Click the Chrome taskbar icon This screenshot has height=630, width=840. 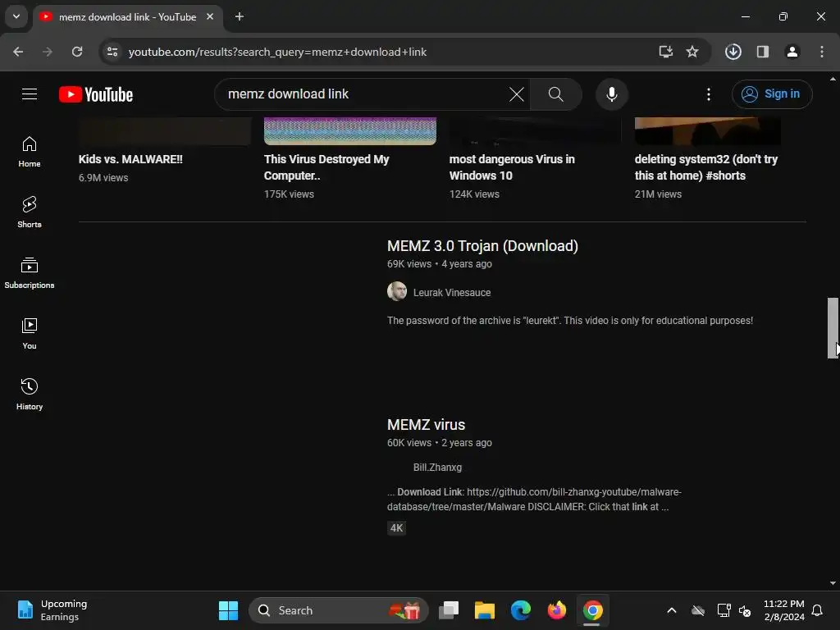click(x=592, y=610)
